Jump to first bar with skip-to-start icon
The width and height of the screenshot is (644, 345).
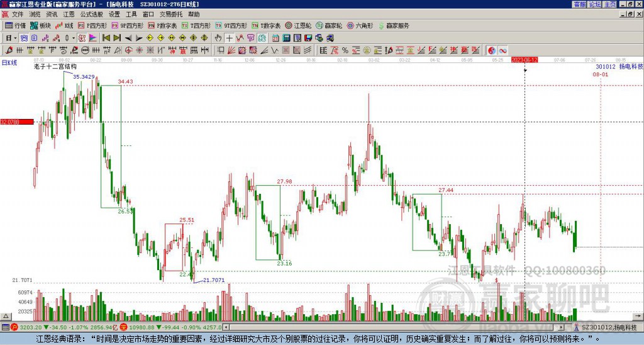pyautogui.click(x=106, y=38)
